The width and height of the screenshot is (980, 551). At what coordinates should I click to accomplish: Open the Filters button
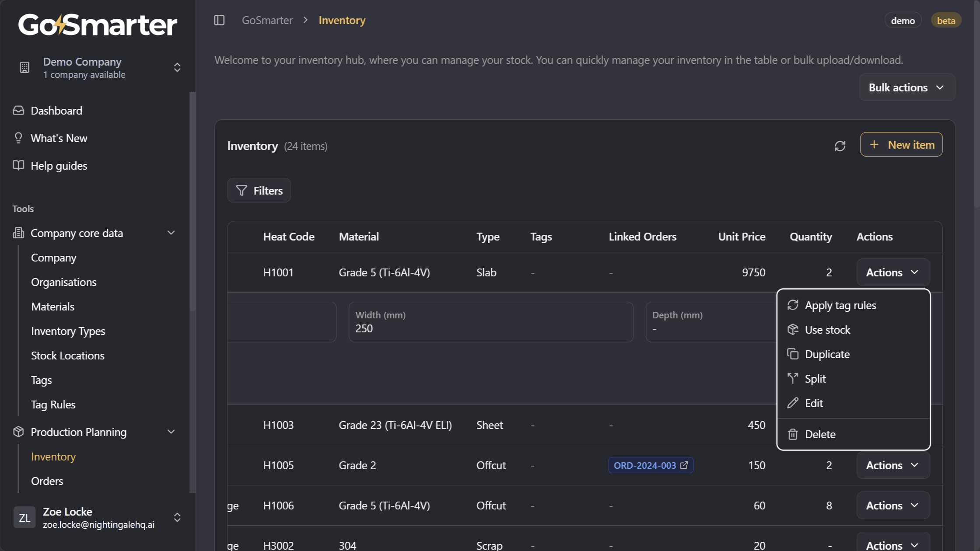pyautogui.click(x=259, y=190)
